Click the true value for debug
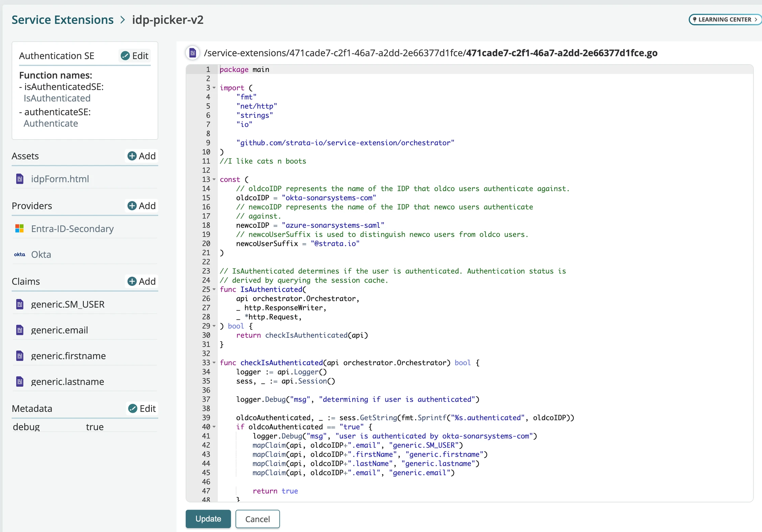 click(95, 427)
